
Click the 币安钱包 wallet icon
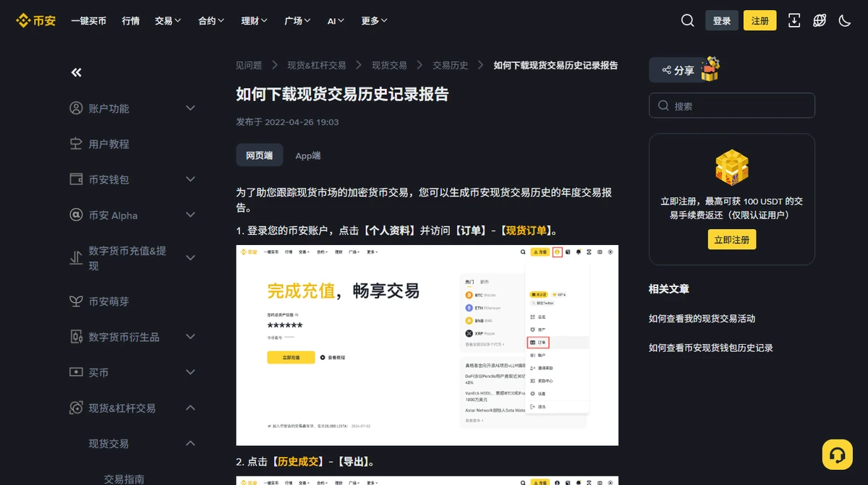click(x=76, y=179)
